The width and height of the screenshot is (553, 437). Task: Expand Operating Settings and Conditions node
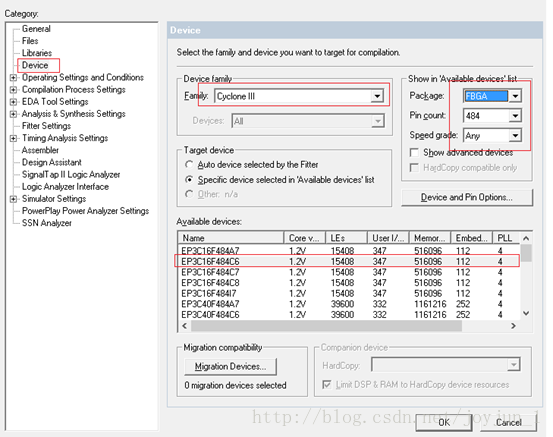tap(13, 78)
